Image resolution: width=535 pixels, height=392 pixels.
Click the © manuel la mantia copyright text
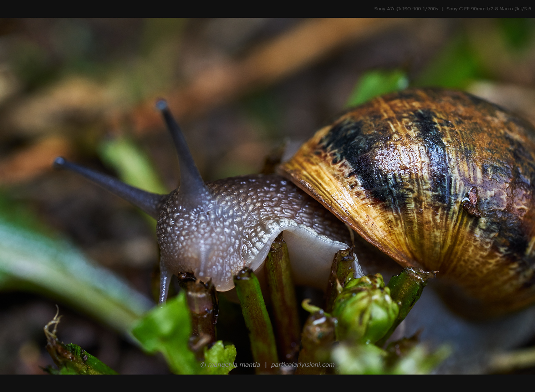(x=230, y=365)
